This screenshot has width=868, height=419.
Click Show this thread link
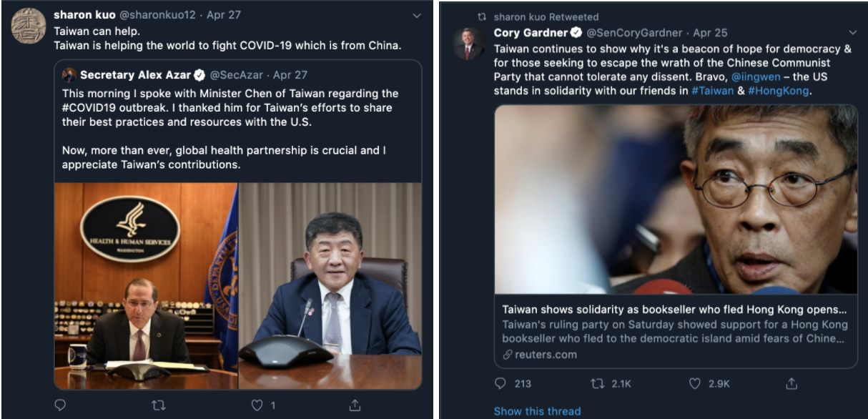[537, 411]
